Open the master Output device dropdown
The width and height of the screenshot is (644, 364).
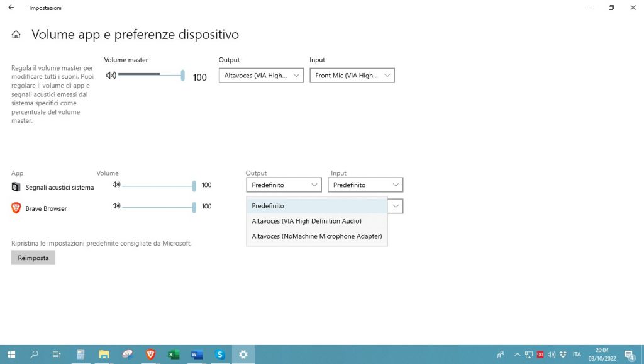(x=261, y=76)
